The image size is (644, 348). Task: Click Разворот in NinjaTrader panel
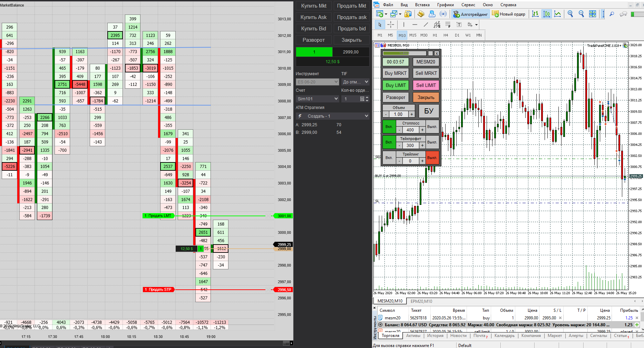pos(314,40)
